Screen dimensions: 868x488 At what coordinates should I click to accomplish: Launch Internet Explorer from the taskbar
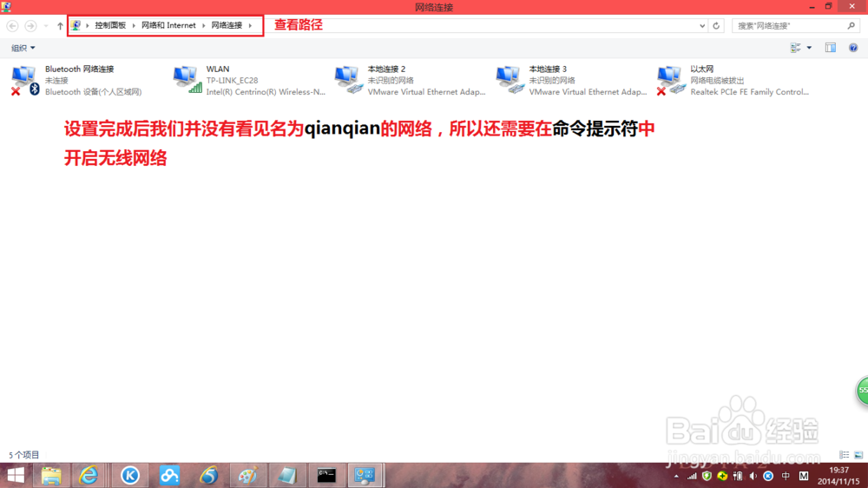89,475
